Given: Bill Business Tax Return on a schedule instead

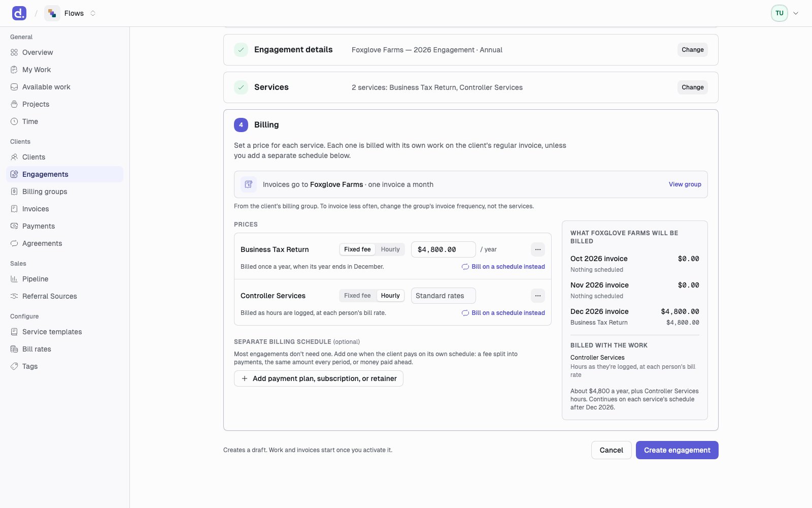Looking at the screenshot, I should pyautogui.click(x=503, y=267).
